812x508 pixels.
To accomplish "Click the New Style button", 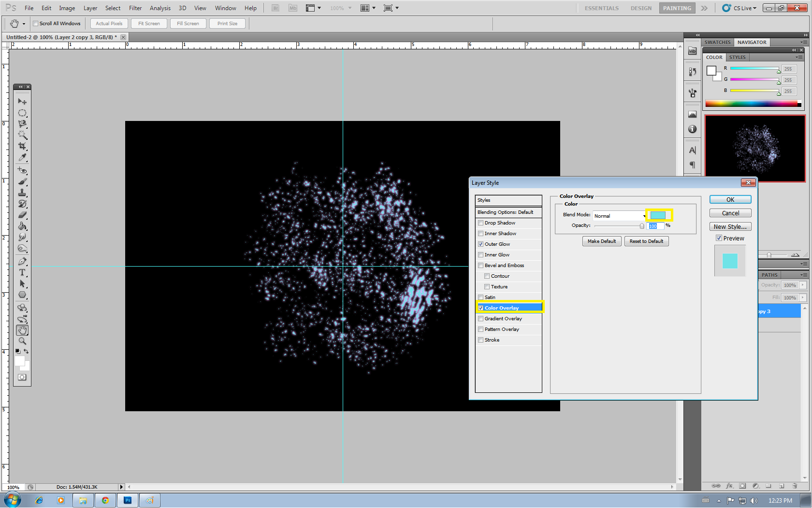I will 730,226.
